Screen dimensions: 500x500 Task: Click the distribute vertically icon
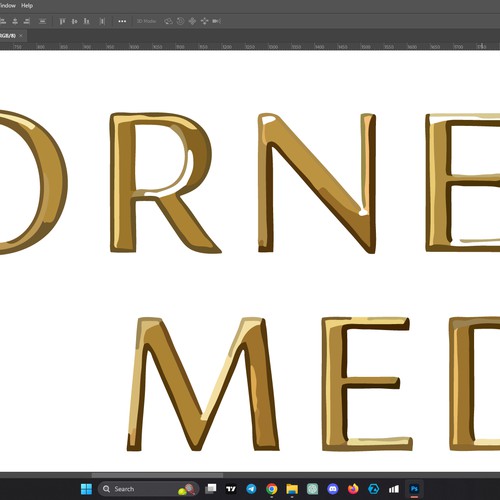coord(42,21)
